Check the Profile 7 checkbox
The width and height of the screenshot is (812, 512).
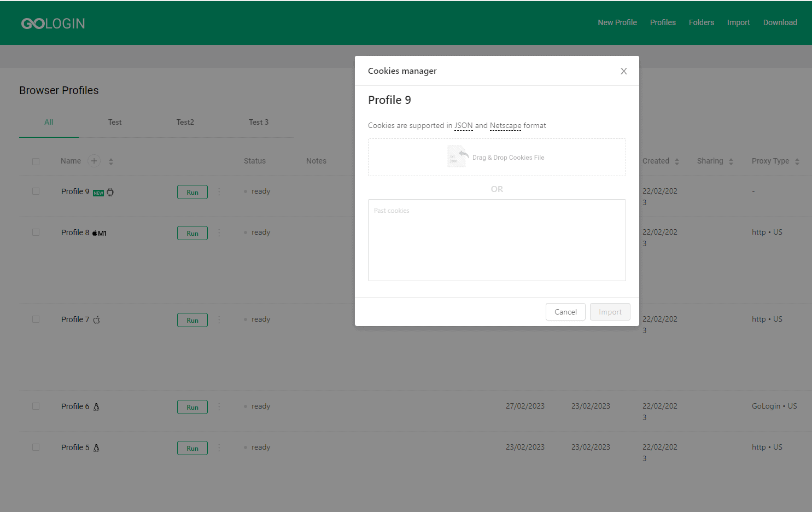point(36,319)
